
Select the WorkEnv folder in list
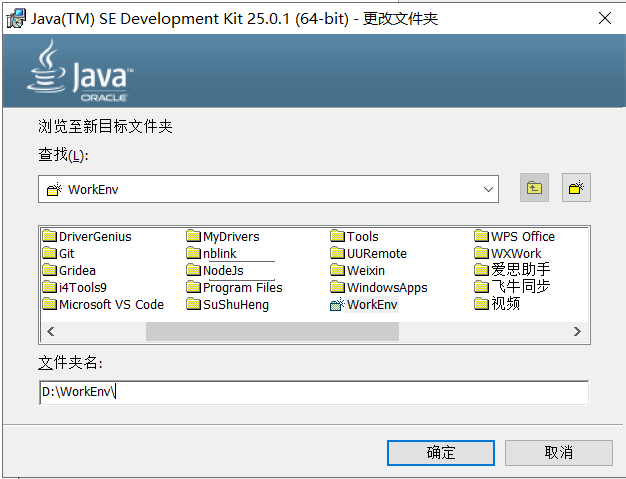click(371, 305)
